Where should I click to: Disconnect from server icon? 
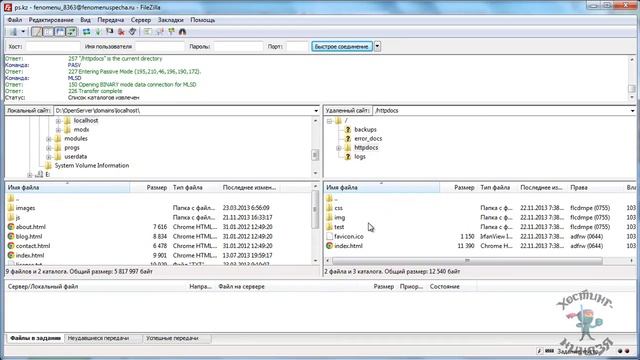click(121, 32)
